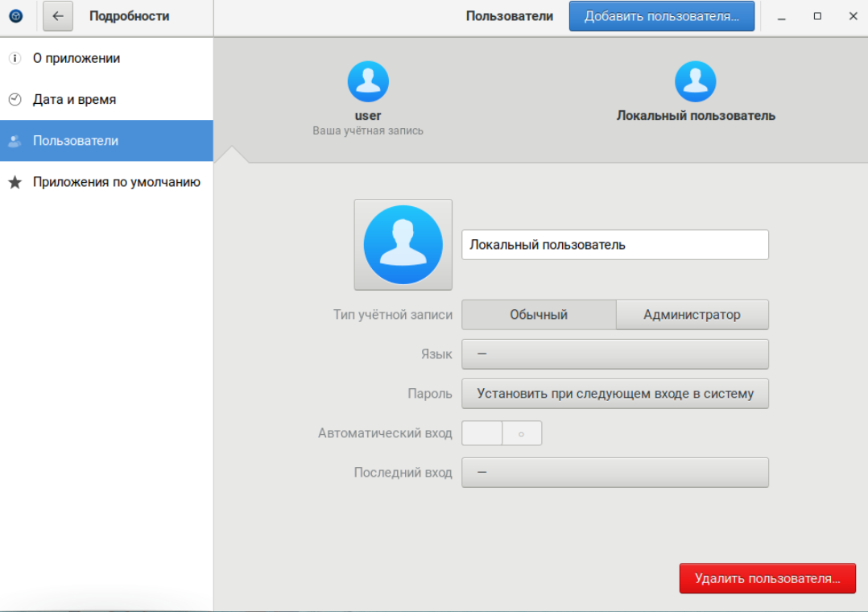Set account type to Обычный
This screenshot has height=612, width=868.
click(539, 315)
